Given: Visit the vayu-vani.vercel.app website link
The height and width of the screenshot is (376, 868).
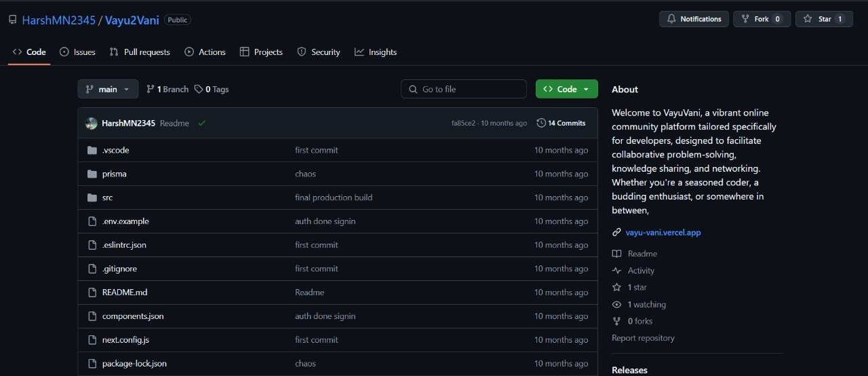Looking at the screenshot, I should click(663, 232).
